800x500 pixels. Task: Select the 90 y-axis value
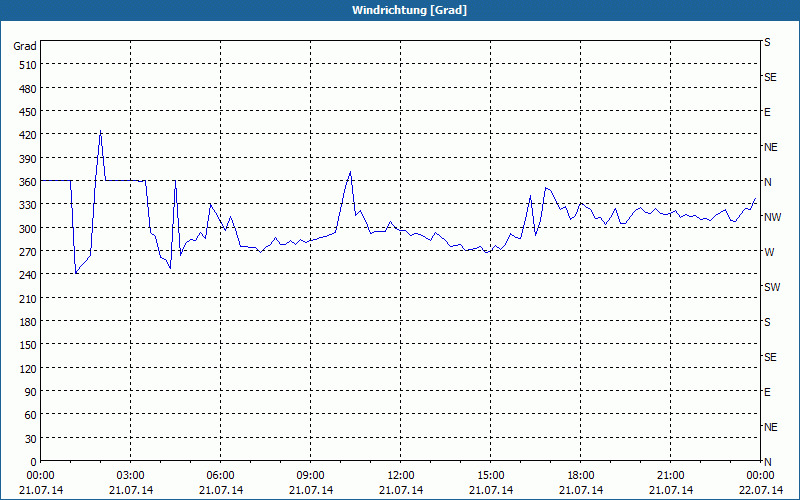[x=31, y=392]
